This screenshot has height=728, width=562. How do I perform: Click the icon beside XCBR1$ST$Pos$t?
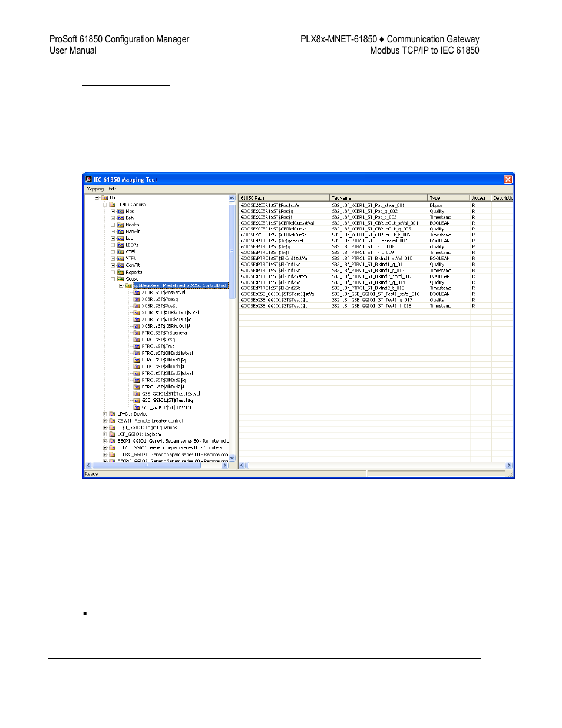(137, 306)
